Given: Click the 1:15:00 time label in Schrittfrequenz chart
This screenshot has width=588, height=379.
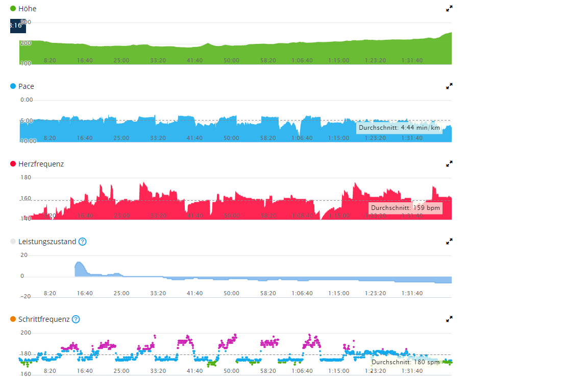Looking at the screenshot, I should pos(338,371).
